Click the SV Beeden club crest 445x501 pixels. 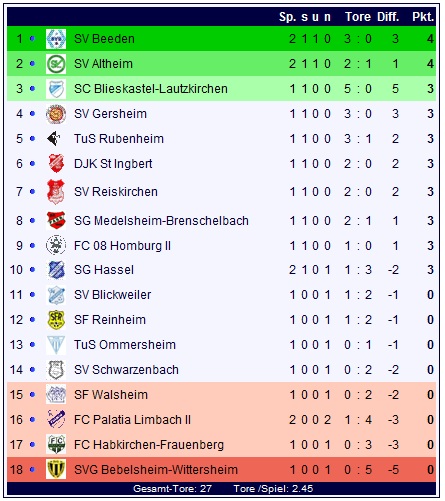[56, 39]
